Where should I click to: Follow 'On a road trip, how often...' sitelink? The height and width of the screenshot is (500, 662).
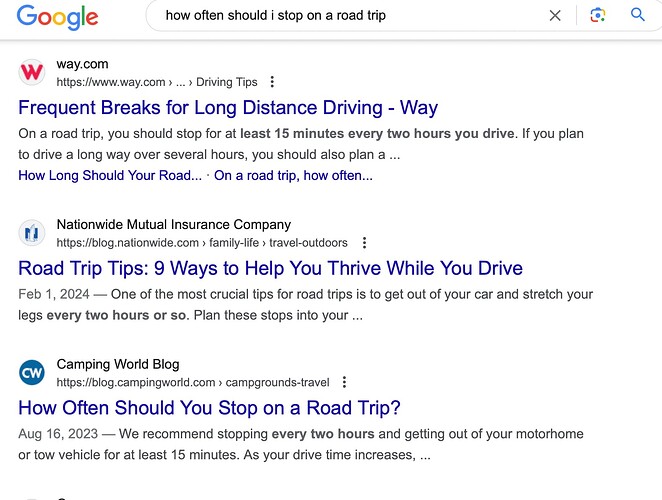coord(293,175)
